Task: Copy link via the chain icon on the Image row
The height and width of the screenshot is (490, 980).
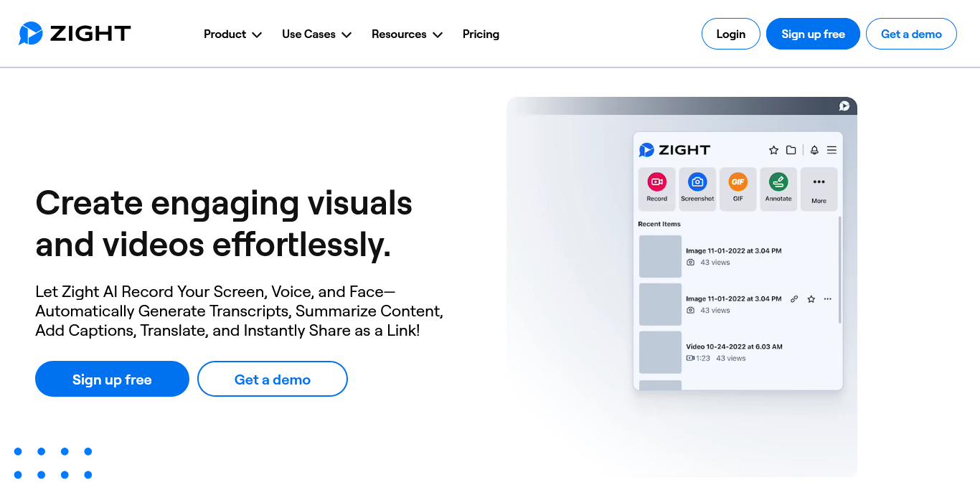Action: tap(794, 298)
